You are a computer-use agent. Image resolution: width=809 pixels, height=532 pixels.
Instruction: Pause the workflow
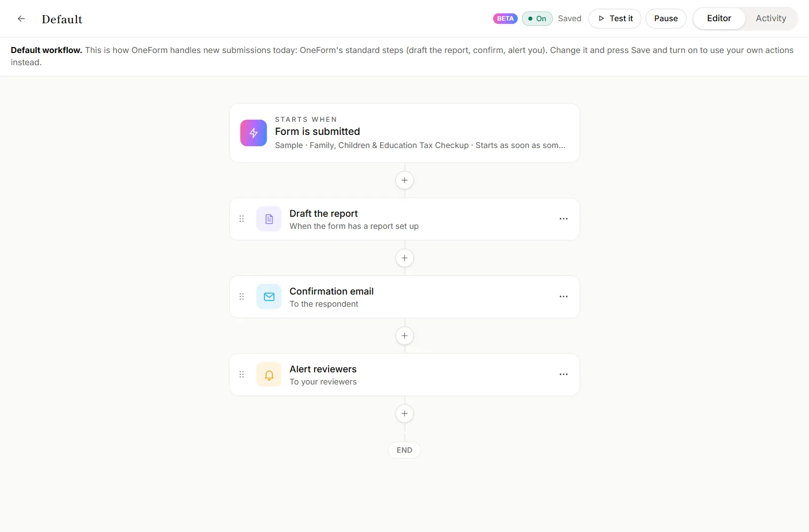click(x=666, y=19)
